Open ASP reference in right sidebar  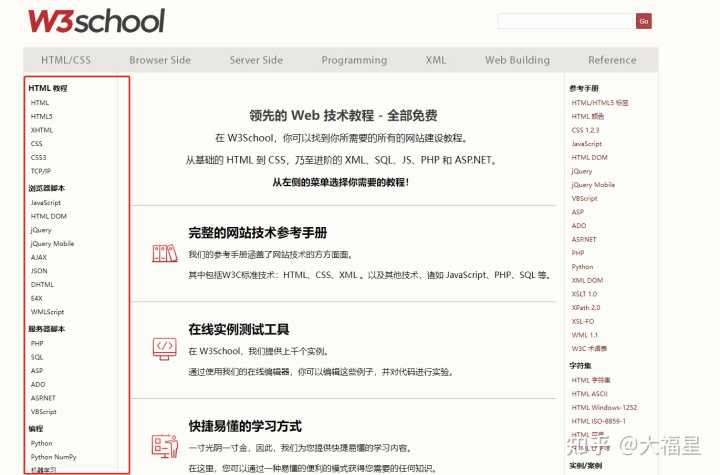click(x=577, y=212)
